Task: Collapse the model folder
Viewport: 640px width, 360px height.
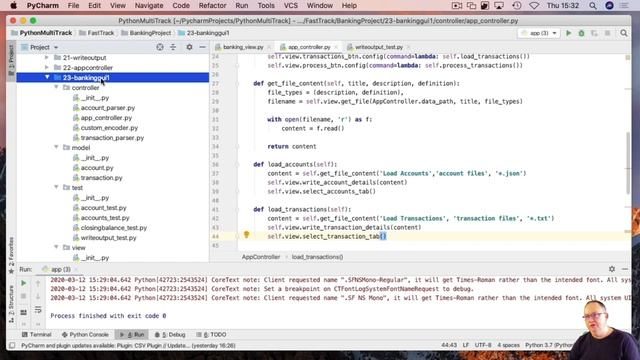Action: tap(56, 147)
